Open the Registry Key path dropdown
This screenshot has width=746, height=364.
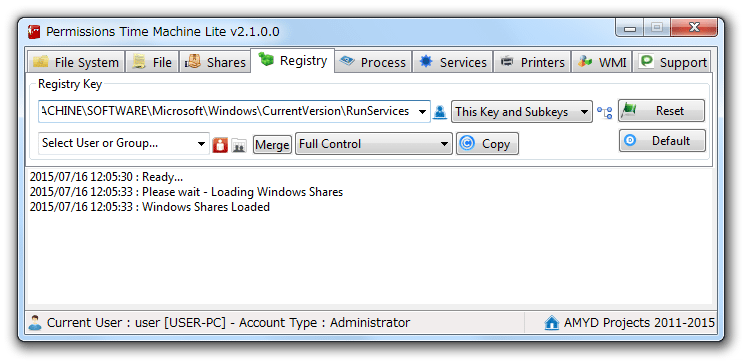[x=422, y=112]
